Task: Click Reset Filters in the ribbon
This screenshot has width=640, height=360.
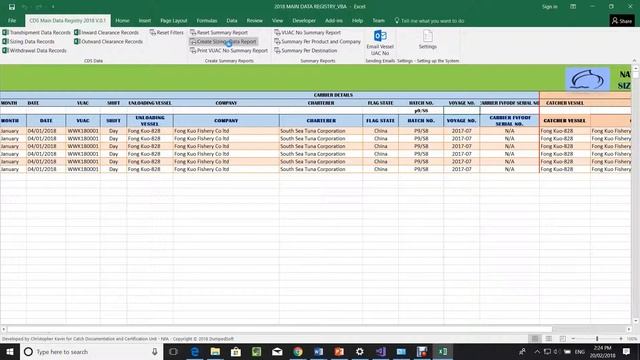Action: click(167, 32)
